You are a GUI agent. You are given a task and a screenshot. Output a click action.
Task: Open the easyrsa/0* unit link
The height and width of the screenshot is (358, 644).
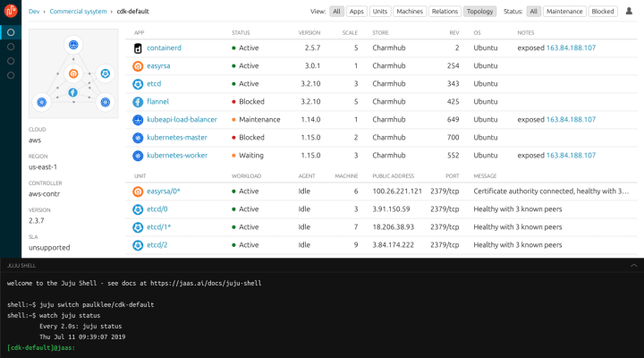click(164, 192)
